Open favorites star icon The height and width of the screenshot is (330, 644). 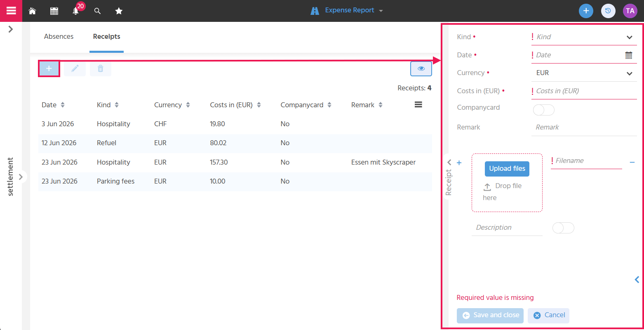pos(119,11)
